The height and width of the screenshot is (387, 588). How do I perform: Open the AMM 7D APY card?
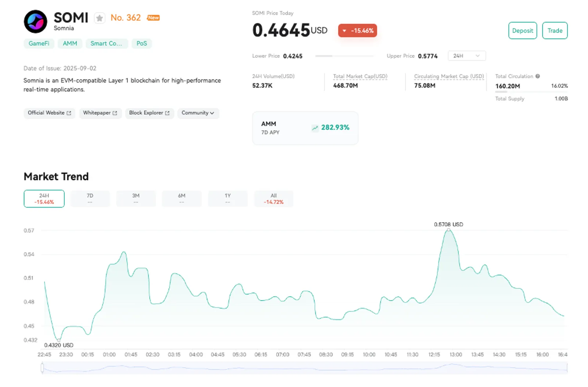305,128
